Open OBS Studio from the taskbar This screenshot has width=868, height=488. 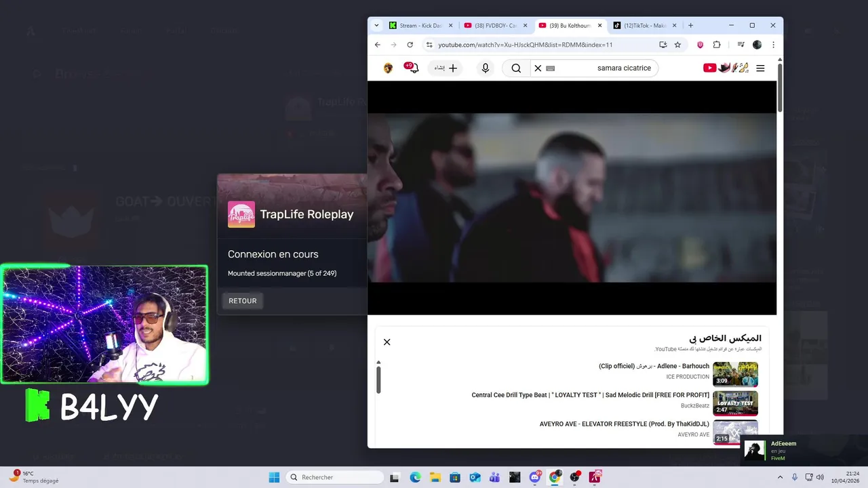pyautogui.click(x=575, y=477)
